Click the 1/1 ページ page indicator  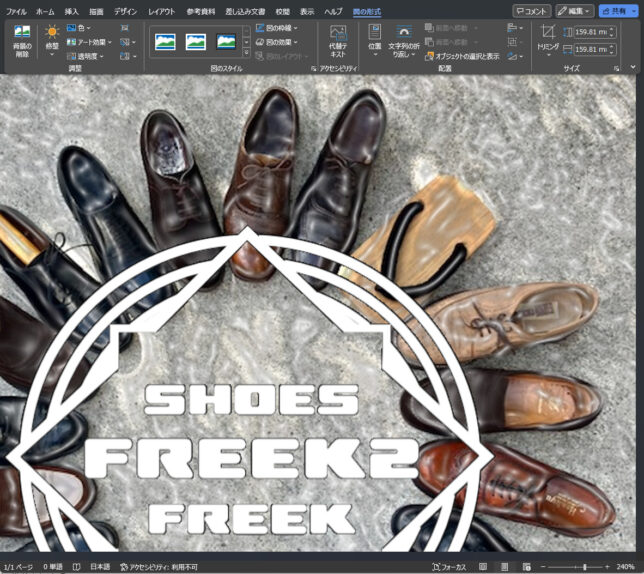(18, 567)
